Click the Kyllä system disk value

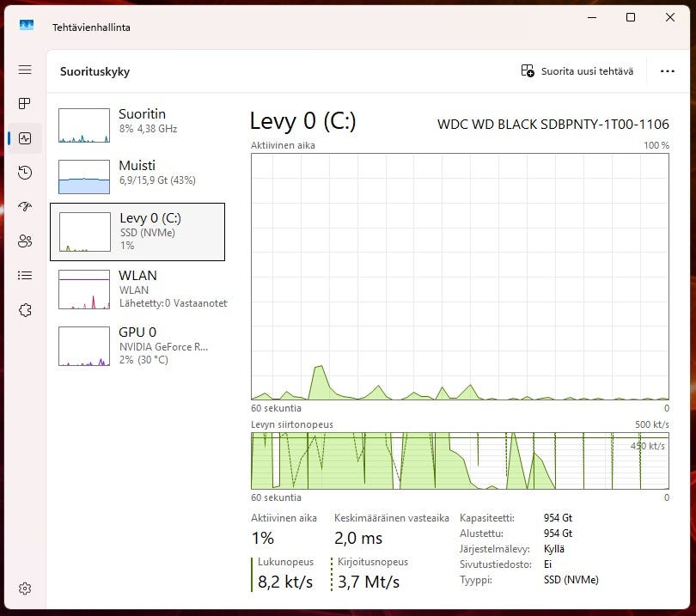click(554, 549)
